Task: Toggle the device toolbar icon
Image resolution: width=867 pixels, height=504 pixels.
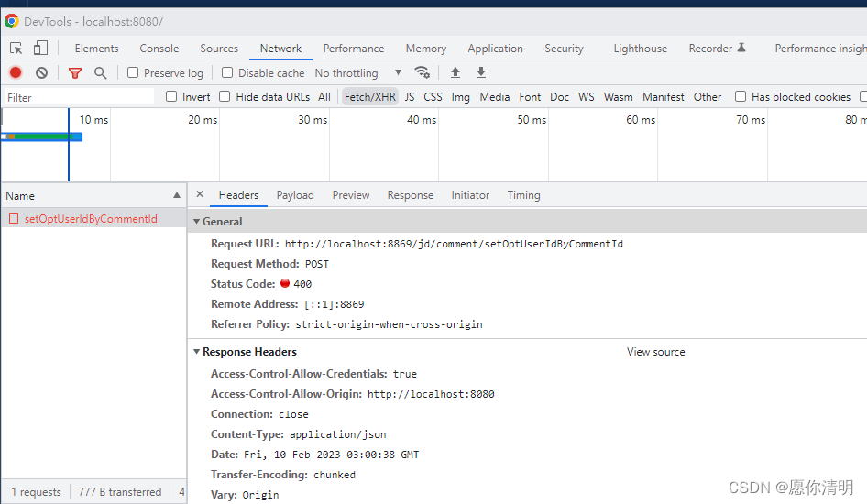Action: click(40, 48)
